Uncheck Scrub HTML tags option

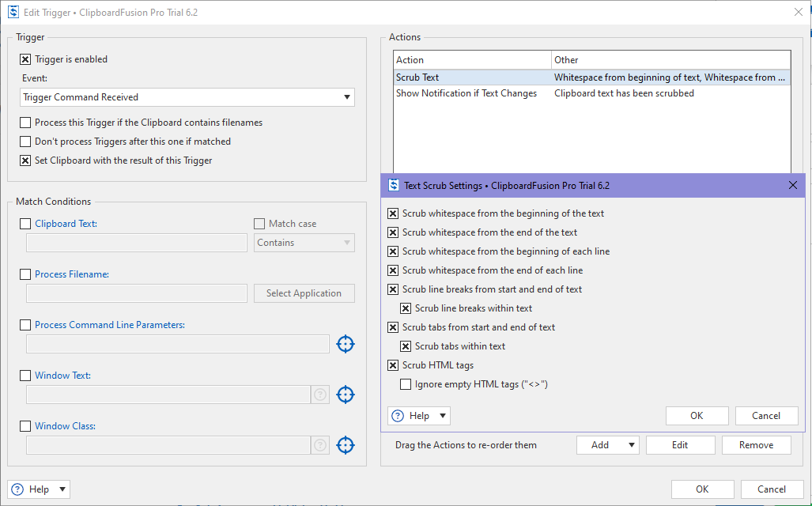(393, 365)
